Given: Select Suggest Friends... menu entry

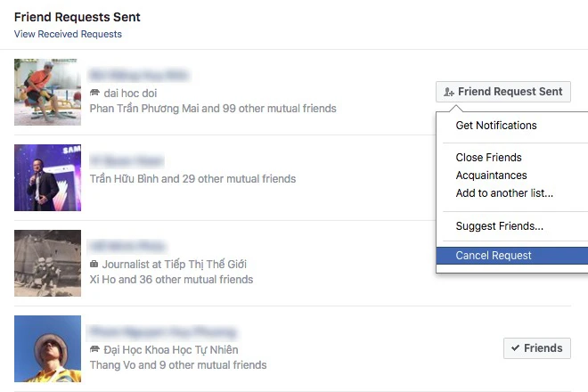Looking at the screenshot, I should click(499, 226).
